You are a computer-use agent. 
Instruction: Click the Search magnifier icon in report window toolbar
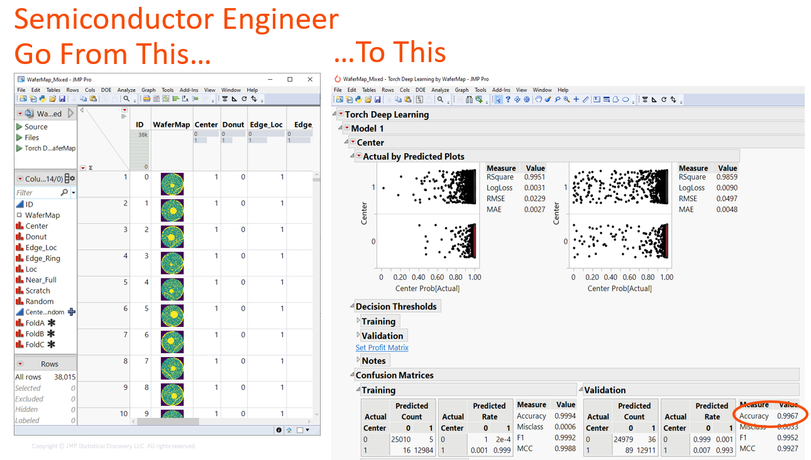[x=440, y=99]
